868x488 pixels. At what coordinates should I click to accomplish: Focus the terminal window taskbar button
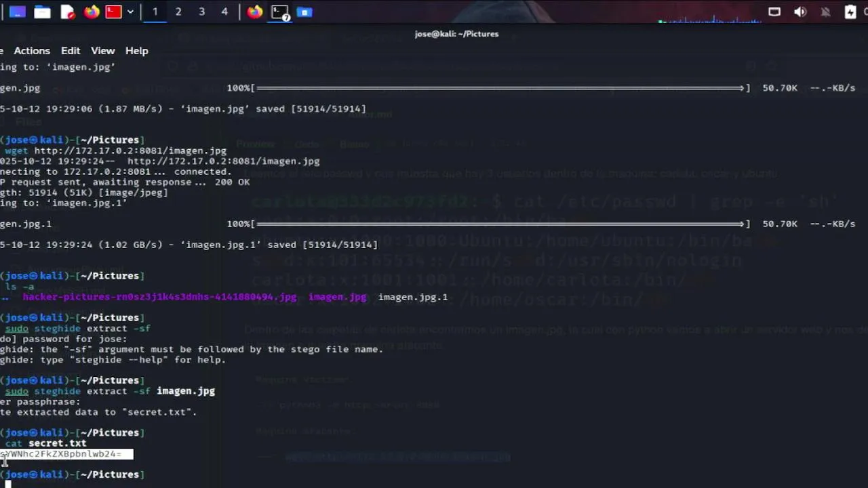click(280, 12)
